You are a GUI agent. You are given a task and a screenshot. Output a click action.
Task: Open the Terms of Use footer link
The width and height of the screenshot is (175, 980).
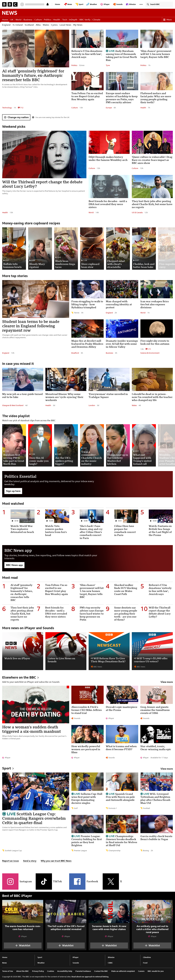click(8, 971)
